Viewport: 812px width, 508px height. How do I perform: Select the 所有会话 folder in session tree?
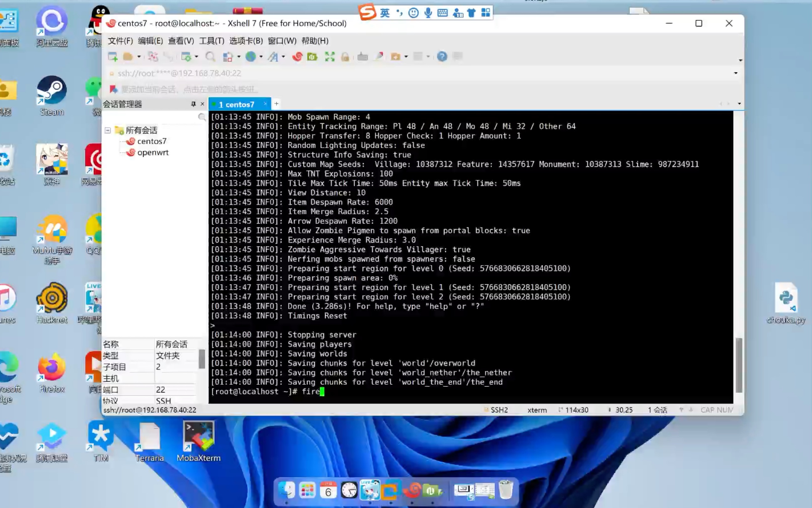tap(141, 130)
